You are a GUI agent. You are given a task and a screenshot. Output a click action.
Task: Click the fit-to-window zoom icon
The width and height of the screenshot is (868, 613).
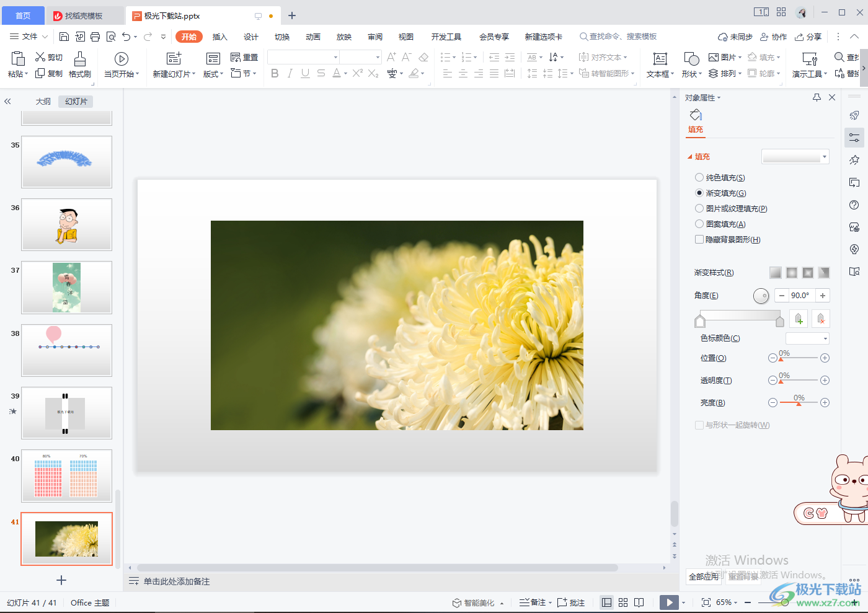pos(706,602)
